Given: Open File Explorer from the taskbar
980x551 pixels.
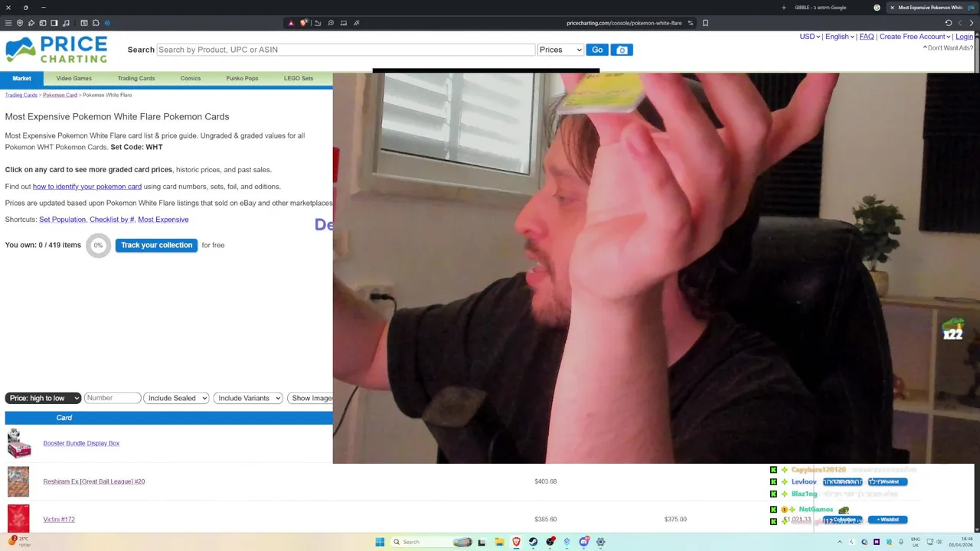Looking at the screenshot, I should pyautogui.click(x=499, y=542).
